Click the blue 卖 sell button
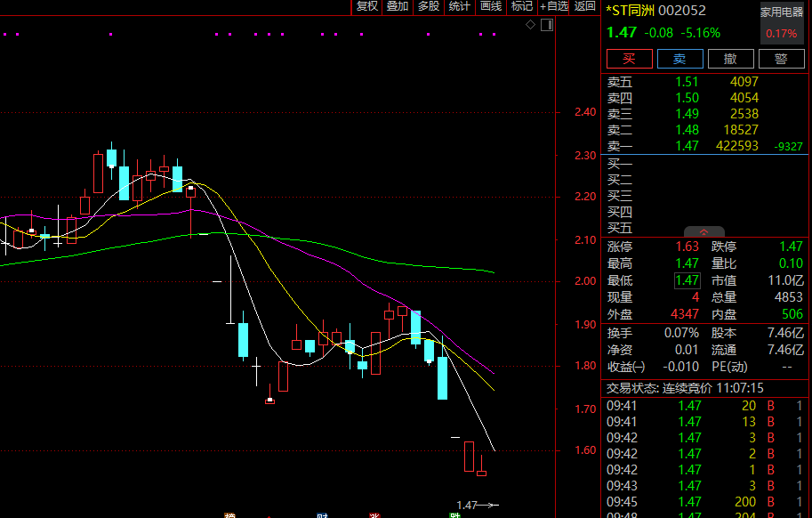Screen dimensions: 812x518 pos(680,59)
